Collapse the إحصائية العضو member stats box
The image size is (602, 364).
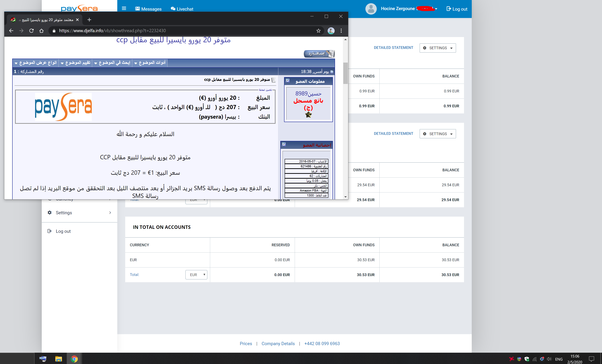pos(284,145)
